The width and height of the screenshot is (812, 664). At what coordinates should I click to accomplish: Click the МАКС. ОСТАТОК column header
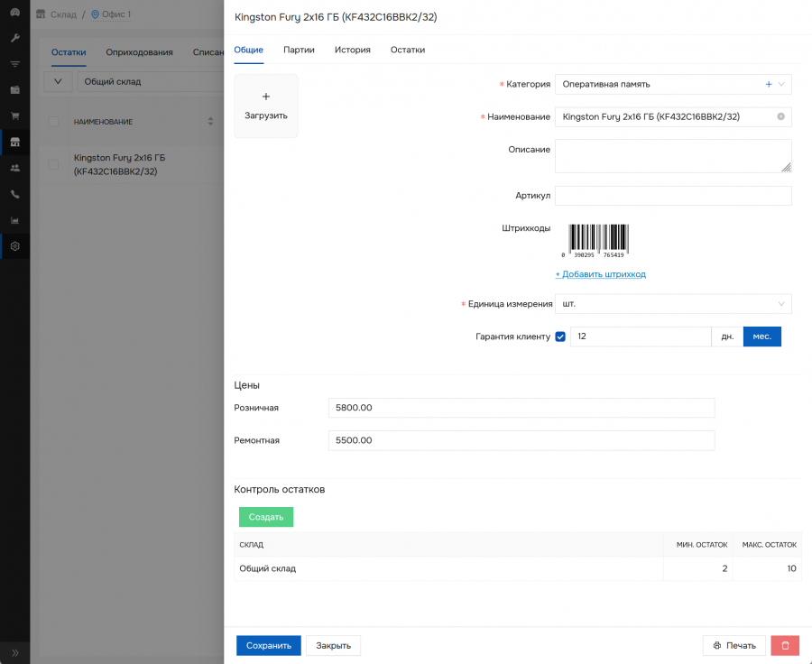tap(770, 545)
